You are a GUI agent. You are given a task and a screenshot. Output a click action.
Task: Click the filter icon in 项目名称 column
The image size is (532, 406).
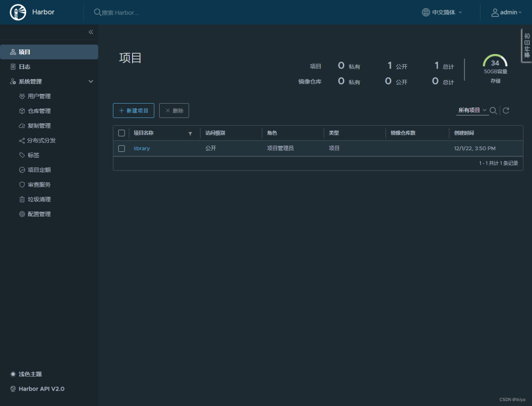(190, 134)
